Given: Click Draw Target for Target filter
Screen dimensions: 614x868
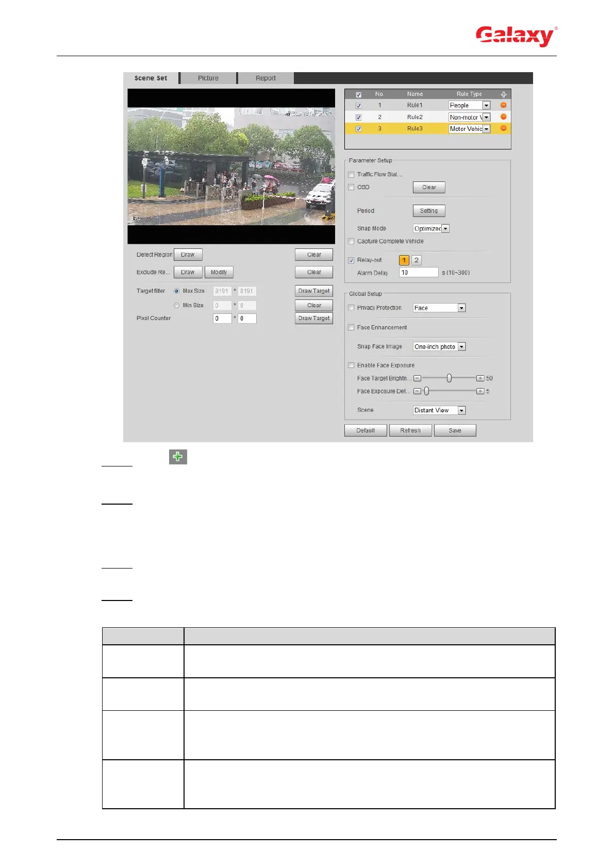Looking at the screenshot, I should [x=314, y=291].
